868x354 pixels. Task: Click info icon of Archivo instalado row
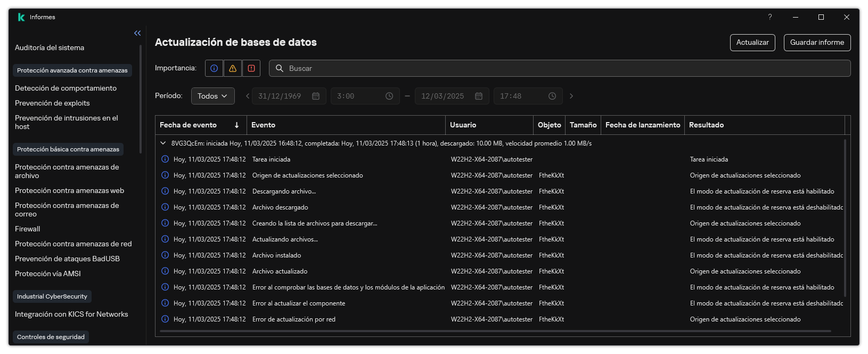[165, 255]
